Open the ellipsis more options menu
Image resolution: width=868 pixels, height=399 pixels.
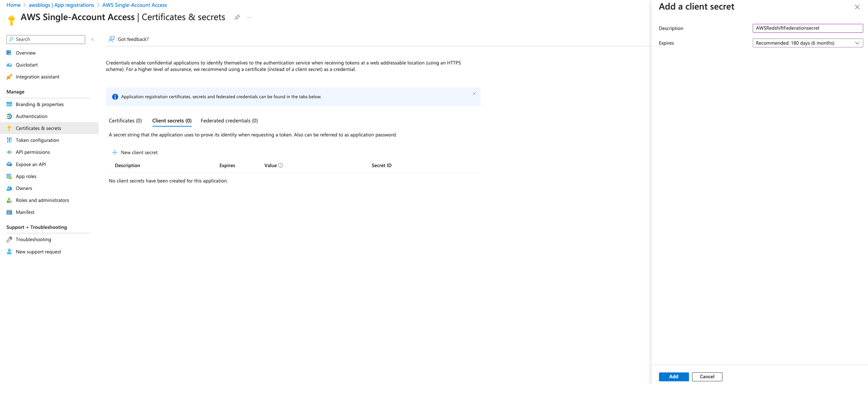point(249,17)
